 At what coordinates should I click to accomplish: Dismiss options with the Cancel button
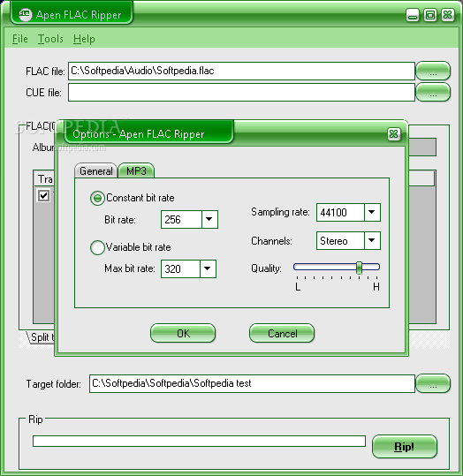282,333
